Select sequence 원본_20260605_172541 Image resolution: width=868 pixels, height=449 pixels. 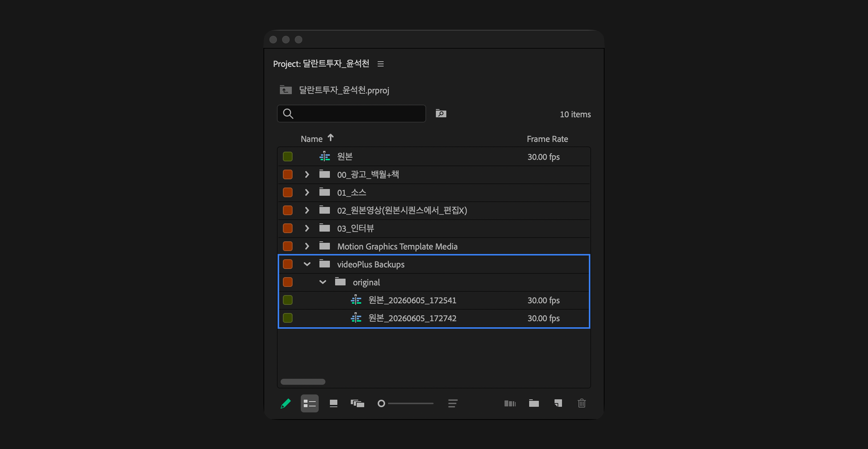pos(412,300)
